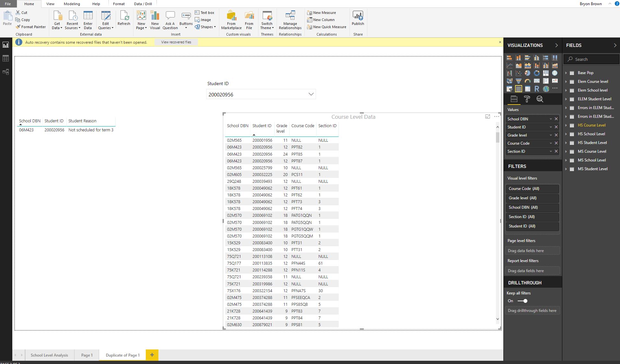
Task: Dismiss the auto recovery notification bar
Action: [500, 42]
